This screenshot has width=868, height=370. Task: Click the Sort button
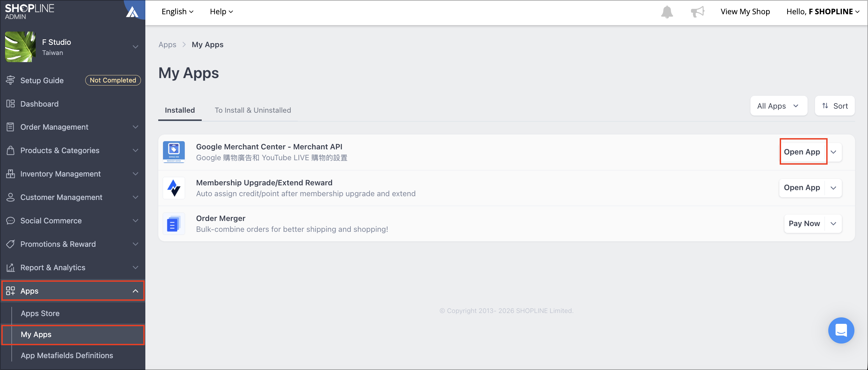835,106
